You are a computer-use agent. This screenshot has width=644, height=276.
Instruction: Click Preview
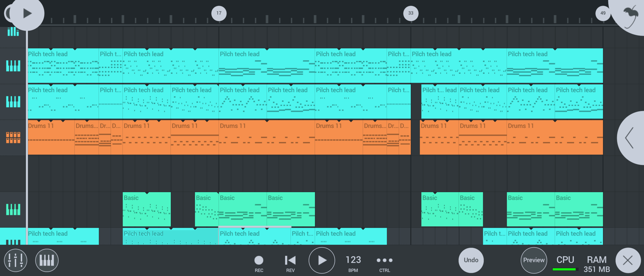(534, 260)
